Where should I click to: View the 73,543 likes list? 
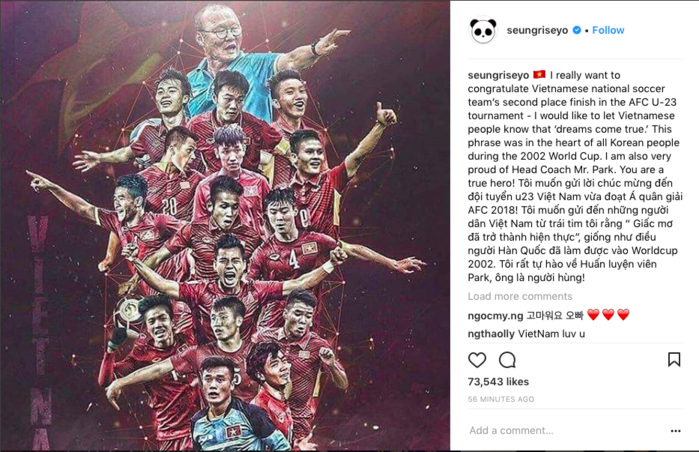(x=498, y=382)
